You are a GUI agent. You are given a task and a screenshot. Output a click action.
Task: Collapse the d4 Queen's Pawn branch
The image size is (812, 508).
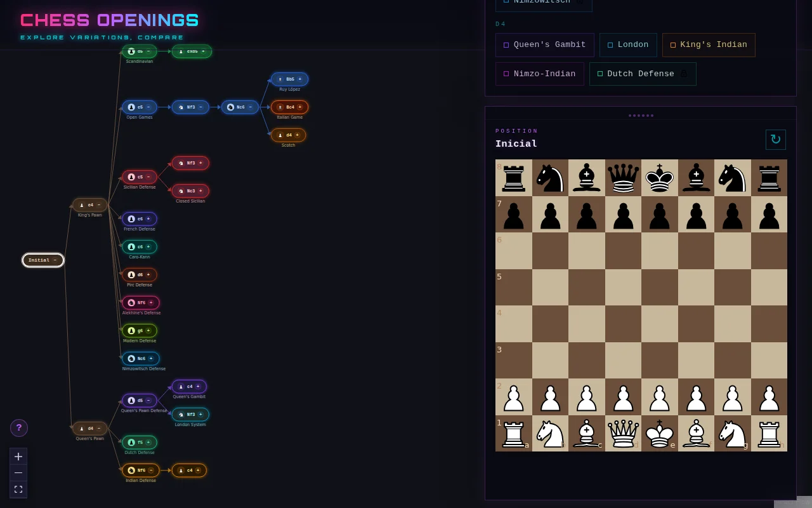click(x=99, y=429)
